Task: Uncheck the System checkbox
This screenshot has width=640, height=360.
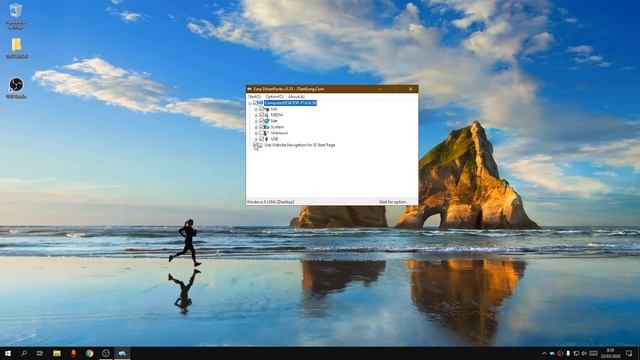Action: 262,127
